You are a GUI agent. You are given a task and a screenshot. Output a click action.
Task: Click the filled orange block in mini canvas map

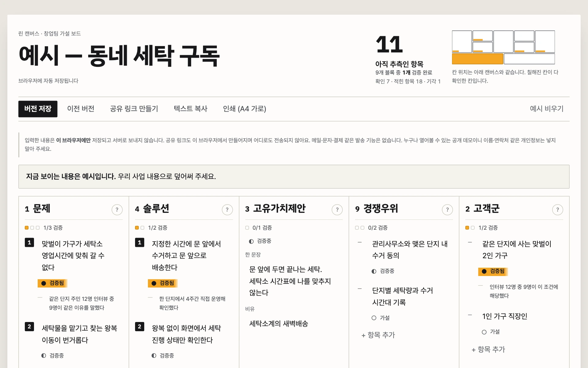point(477,59)
